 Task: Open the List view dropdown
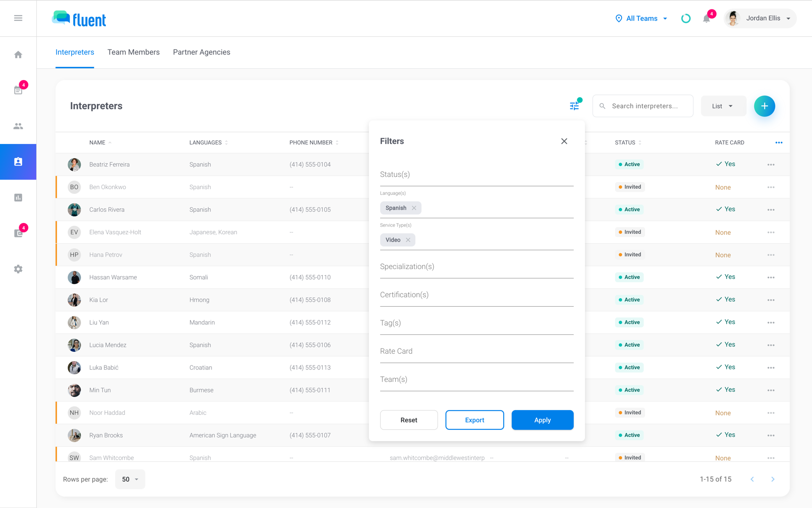723,106
